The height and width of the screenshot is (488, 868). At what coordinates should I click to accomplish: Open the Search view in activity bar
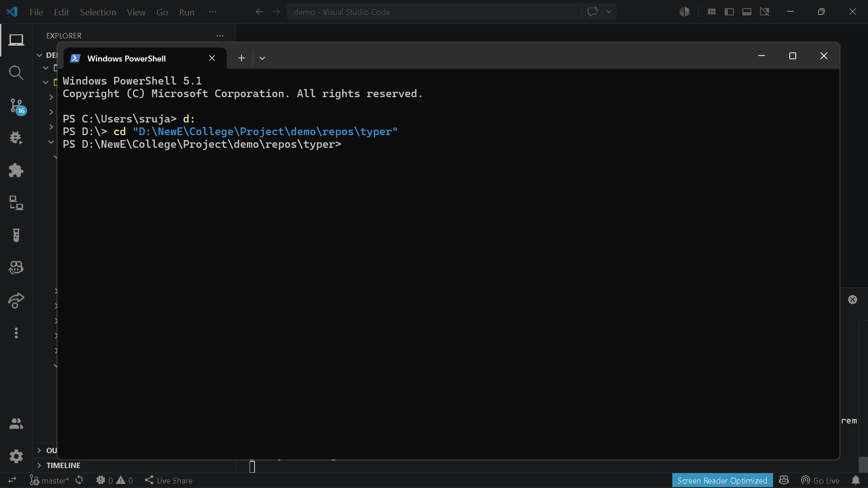(16, 73)
